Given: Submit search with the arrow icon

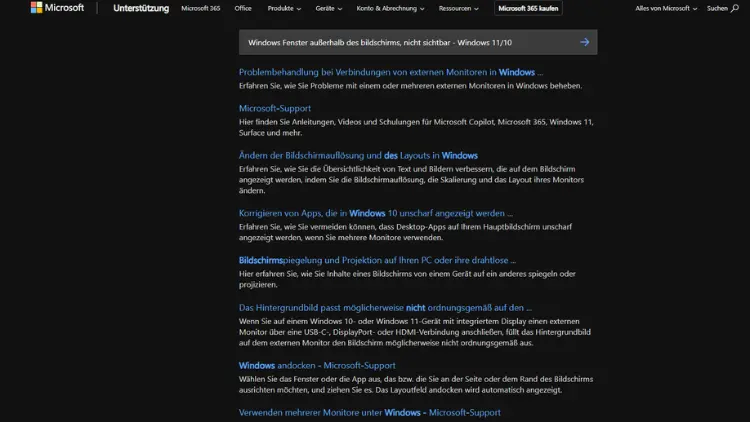Looking at the screenshot, I should point(585,42).
